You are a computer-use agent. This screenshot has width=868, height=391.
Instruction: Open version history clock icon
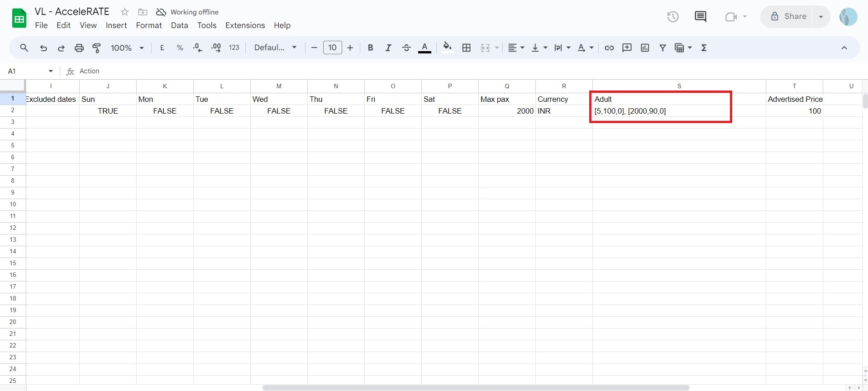click(x=672, y=17)
